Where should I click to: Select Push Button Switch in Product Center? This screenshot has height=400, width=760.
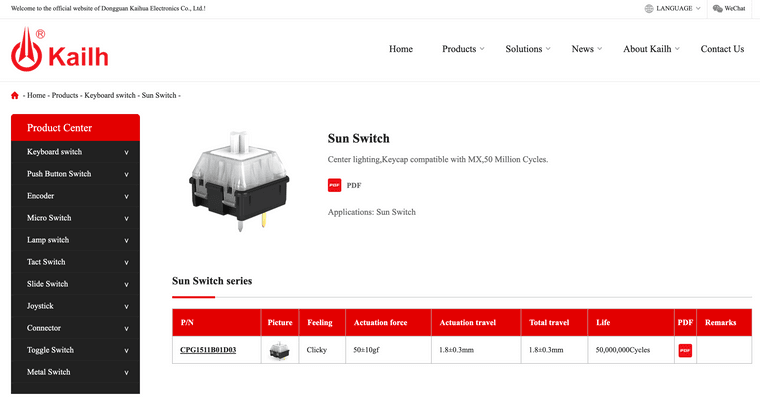pyautogui.click(x=59, y=174)
